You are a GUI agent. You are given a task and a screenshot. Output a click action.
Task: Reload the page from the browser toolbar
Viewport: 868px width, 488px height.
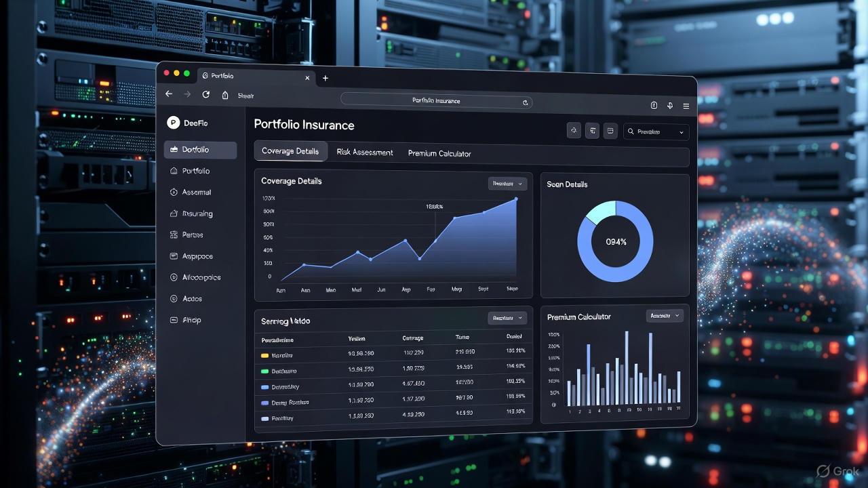[x=206, y=94]
